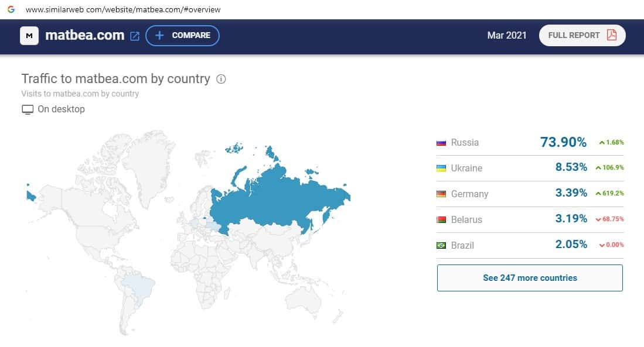
Task: Click the 1.68% change value
Action: coord(615,142)
